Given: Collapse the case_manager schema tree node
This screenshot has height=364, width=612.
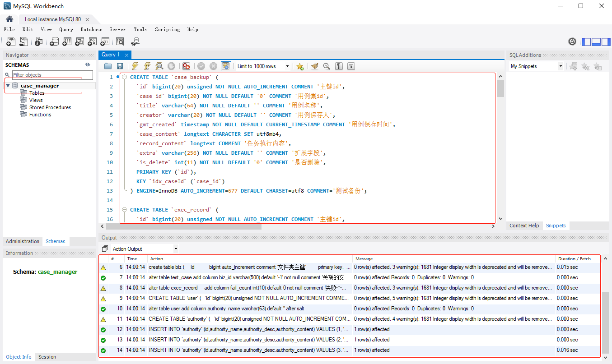Looking at the screenshot, I should coord(8,86).
